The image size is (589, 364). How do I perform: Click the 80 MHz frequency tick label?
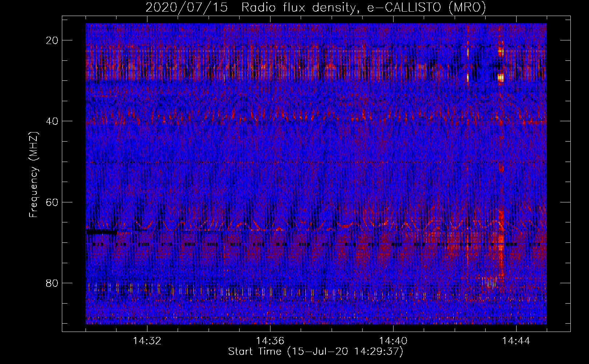52,283
